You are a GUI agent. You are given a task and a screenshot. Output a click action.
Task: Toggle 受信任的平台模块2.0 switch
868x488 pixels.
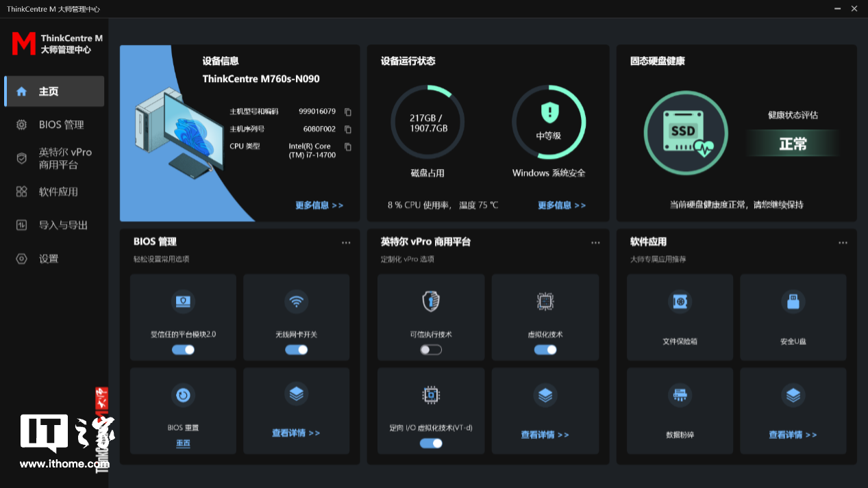(x=183, y=350)
